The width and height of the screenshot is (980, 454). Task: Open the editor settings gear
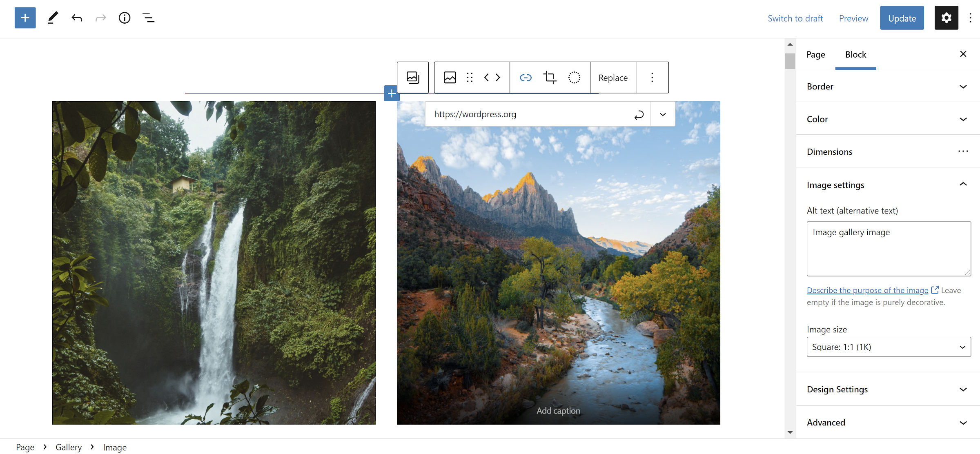click(946, 18)
